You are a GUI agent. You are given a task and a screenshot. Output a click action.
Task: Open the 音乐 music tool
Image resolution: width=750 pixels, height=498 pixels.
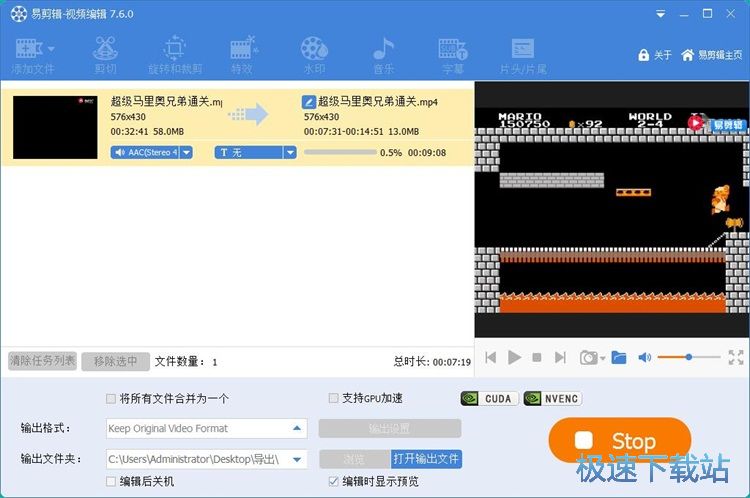(x=384, y=55)
